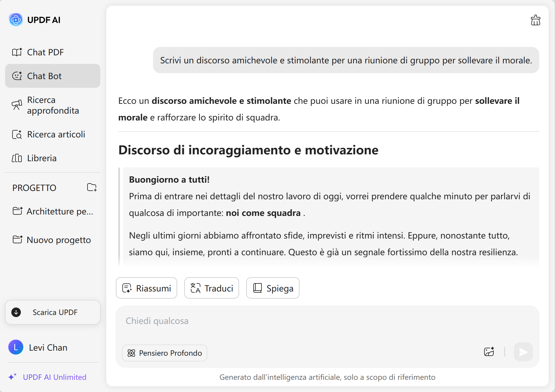Send the message with the arrow icon
The width and height of the screenshot is (555, 392).
(x=523, y=352)
